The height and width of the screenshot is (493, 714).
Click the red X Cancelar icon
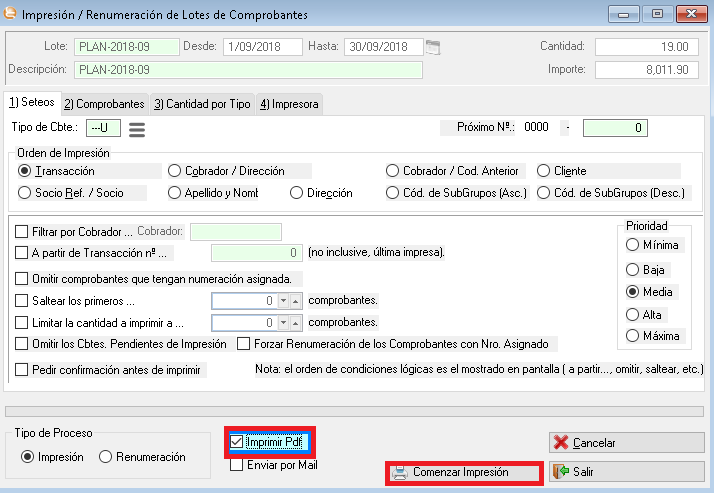click(x=561, y=442)
